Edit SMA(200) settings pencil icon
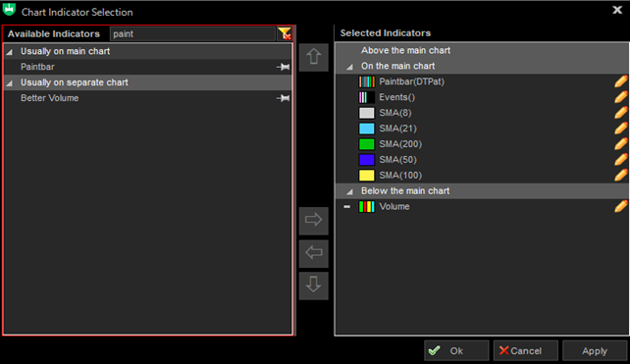630x364 pixels. (x=621, y=144)
